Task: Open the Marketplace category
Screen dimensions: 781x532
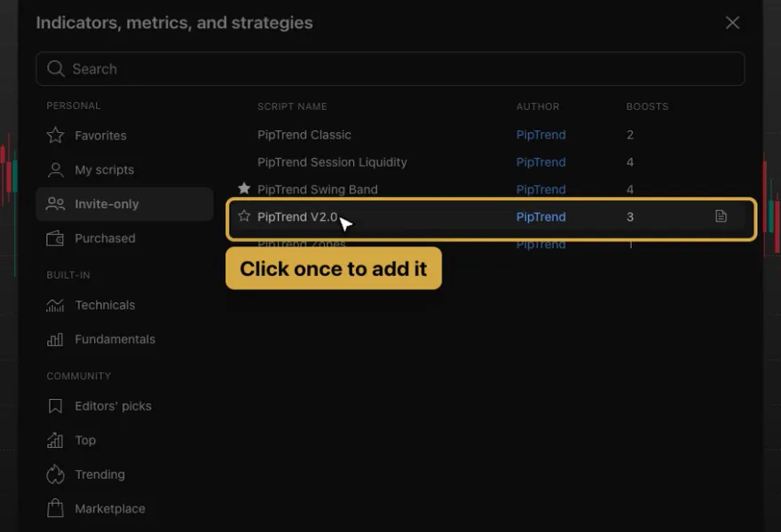Action: pos(124,509)
